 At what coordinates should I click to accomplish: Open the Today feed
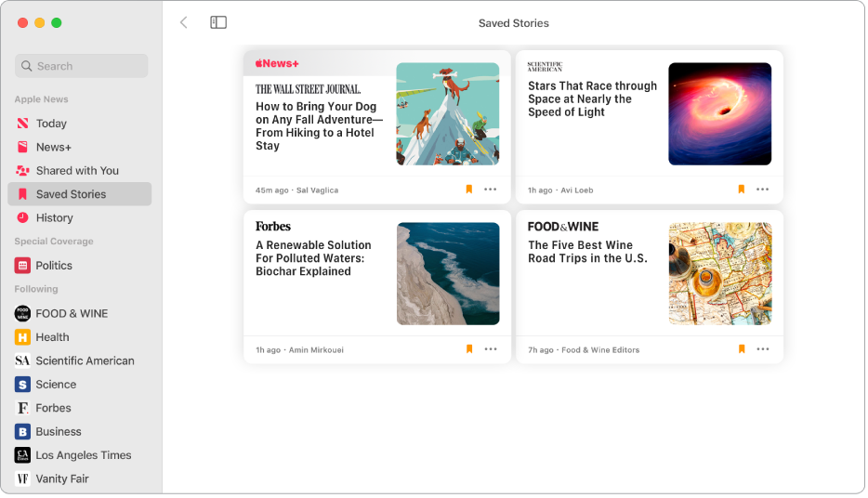point(80,124)
